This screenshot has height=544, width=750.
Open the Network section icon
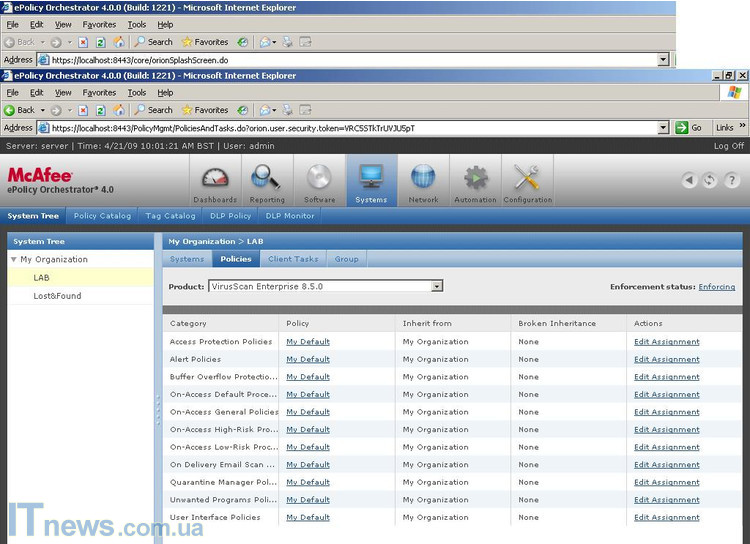click(423, 180)
